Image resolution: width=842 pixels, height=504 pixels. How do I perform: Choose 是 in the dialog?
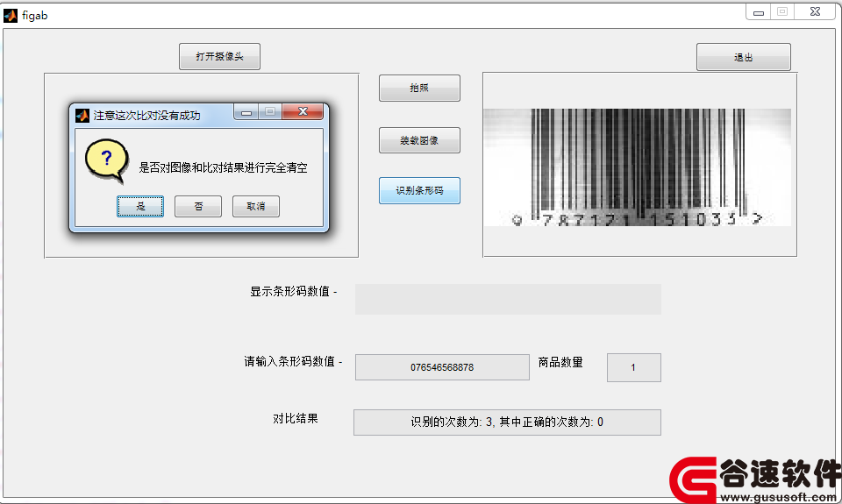click(140, 206)
